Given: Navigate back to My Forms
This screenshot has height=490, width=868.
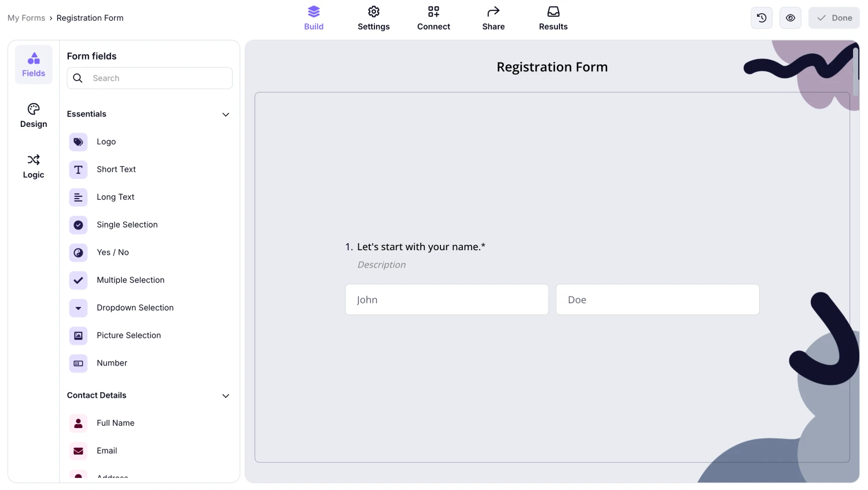Looking at the screenshot, I should 26,18.
